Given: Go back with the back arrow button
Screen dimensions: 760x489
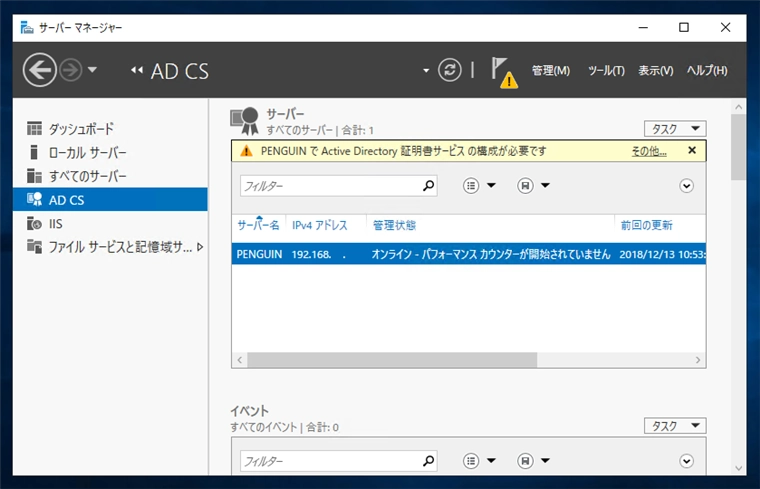Looking at the screenshot, I should [x=39, y=70].
